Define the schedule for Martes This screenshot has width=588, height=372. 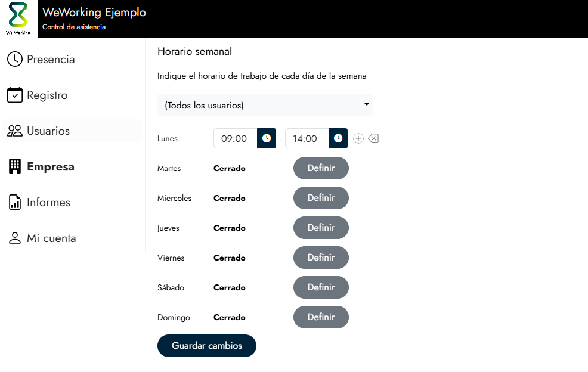(x=321, y=168)
